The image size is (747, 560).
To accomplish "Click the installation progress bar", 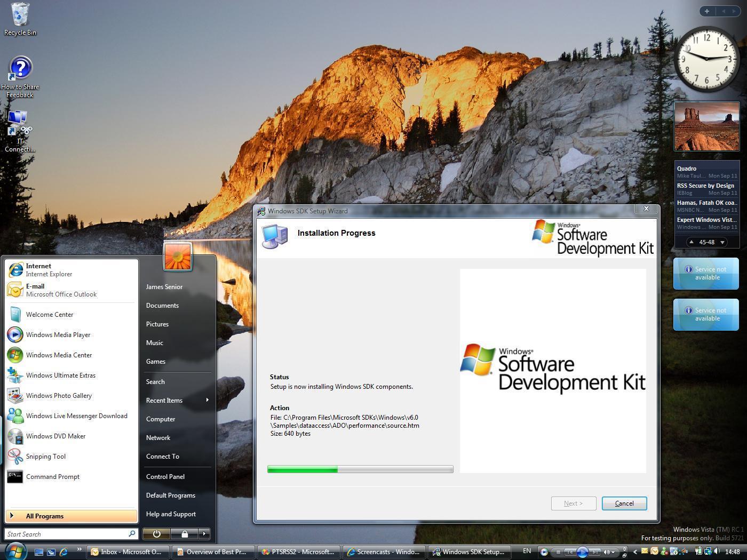I will point(360,469).
